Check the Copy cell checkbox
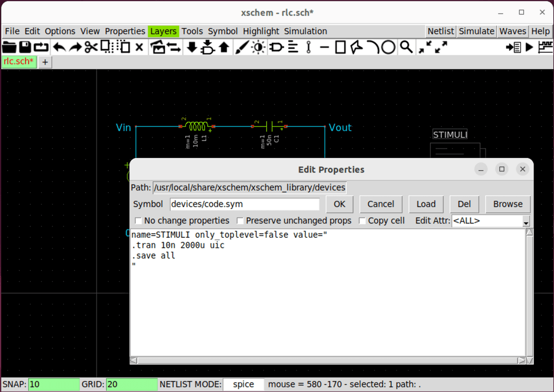Screen dimensions: 554x392 [x=362, y=221]
